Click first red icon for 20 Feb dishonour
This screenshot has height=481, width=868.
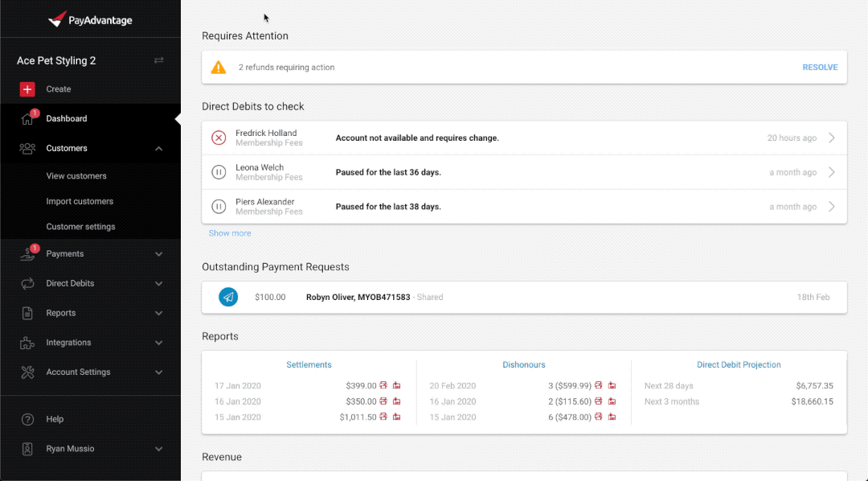pos(599,385)
